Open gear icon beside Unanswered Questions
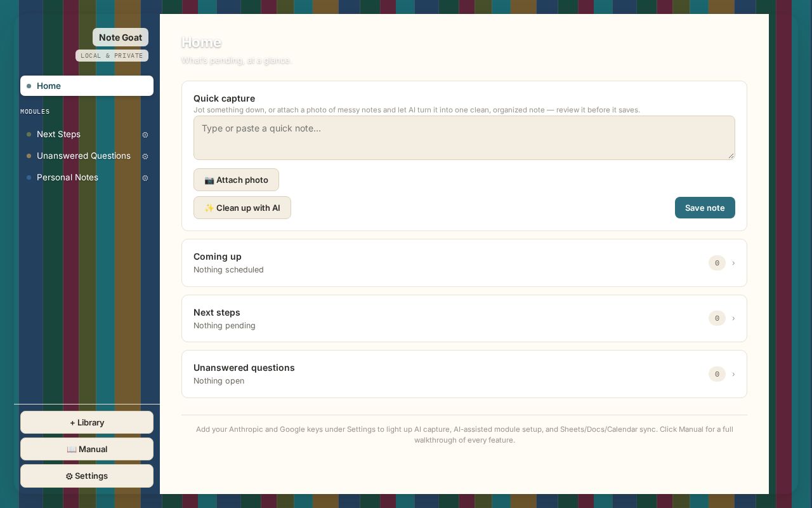 pos(145,156)
